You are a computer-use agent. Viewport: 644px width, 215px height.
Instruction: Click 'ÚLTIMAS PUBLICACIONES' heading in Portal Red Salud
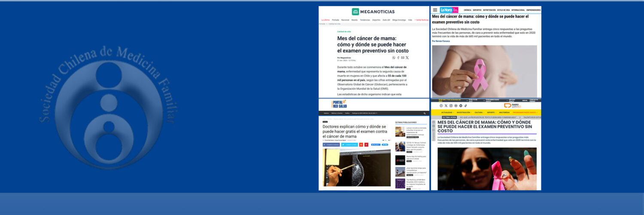[x=406, y=123]
